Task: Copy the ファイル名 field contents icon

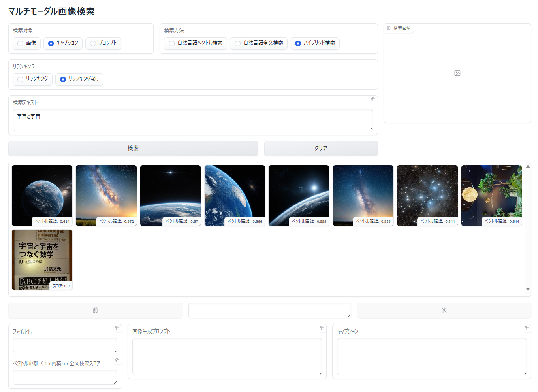Action: (117, 328)
